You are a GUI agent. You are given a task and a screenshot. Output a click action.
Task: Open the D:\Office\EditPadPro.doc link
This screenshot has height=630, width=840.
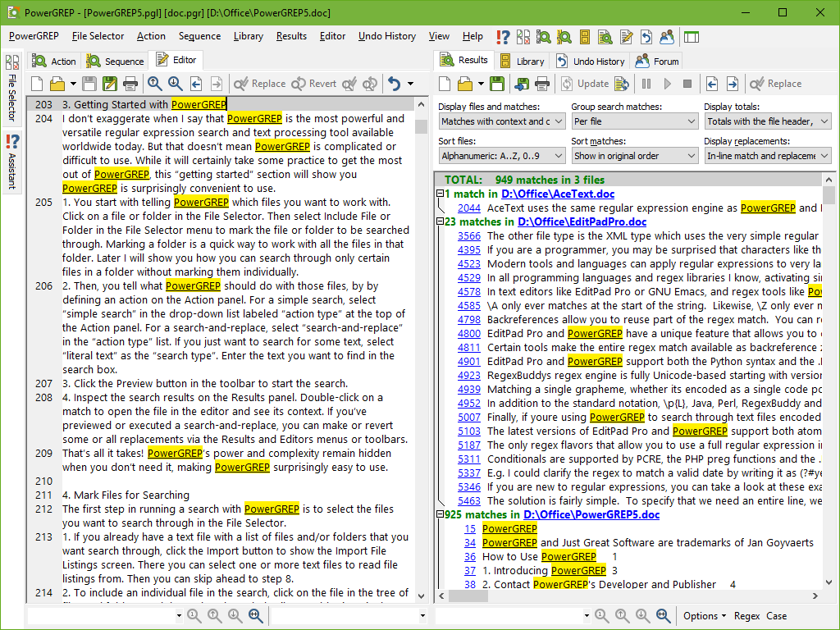click(x=582, y=221)
